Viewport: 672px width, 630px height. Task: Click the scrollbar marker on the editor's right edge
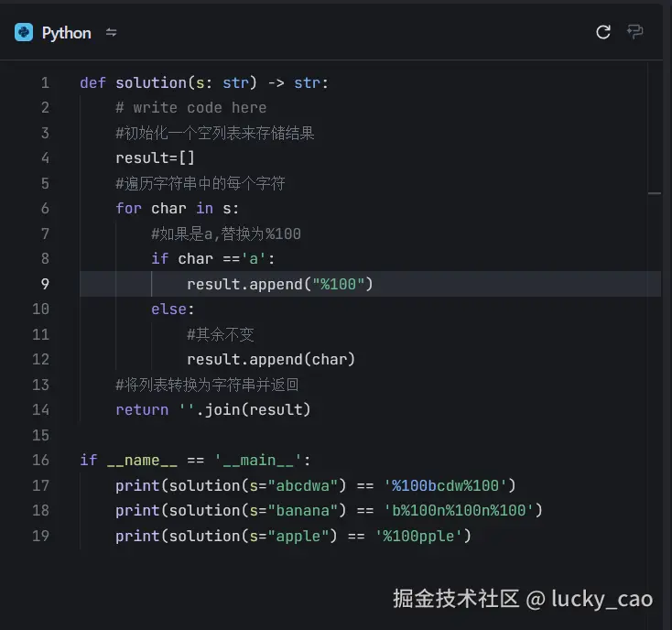coord(655,194)
